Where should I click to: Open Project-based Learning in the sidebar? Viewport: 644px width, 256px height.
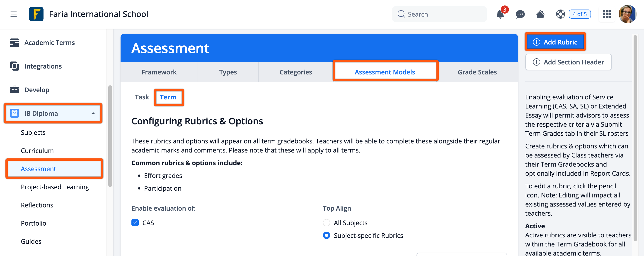55,187
